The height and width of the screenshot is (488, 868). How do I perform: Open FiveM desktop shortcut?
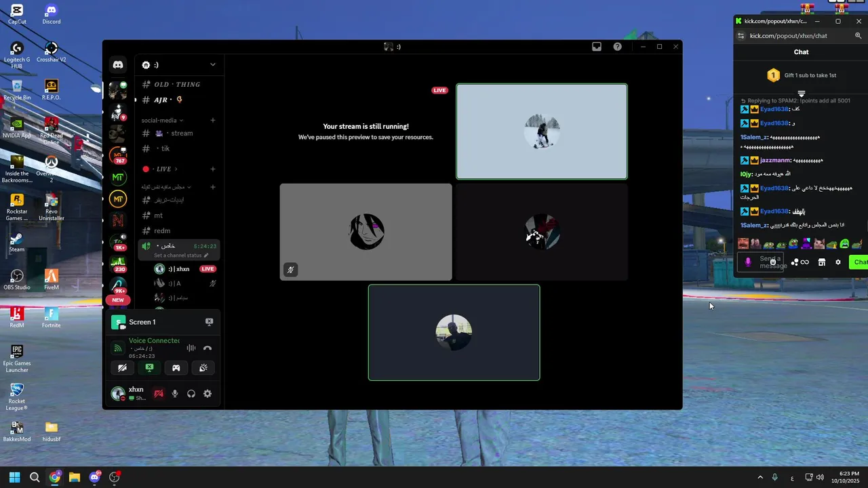52,280
